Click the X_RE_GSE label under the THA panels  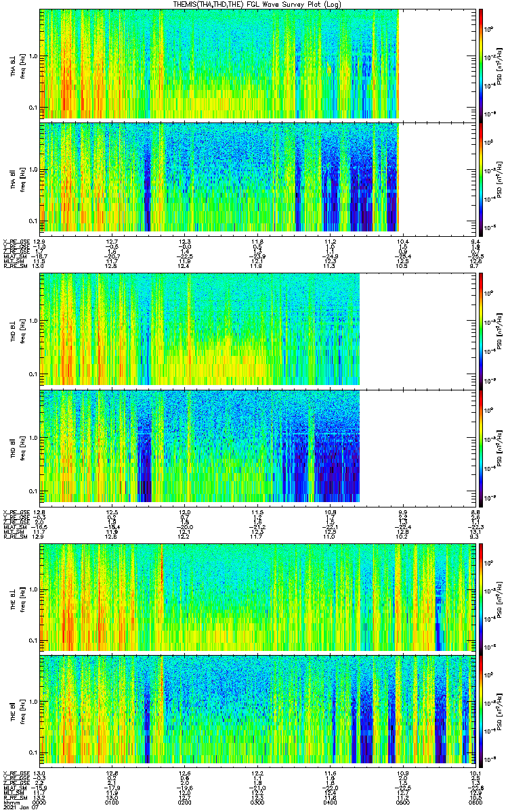[x=17, y=242]
